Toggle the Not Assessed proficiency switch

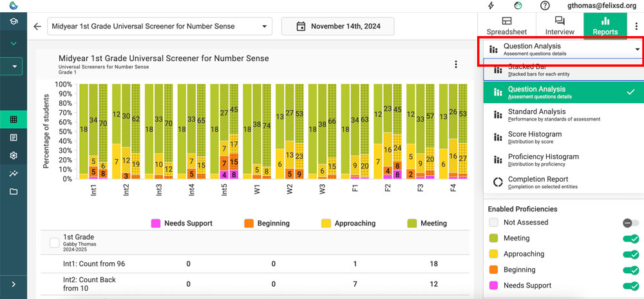pyautogui.click(x=630, y=223)
